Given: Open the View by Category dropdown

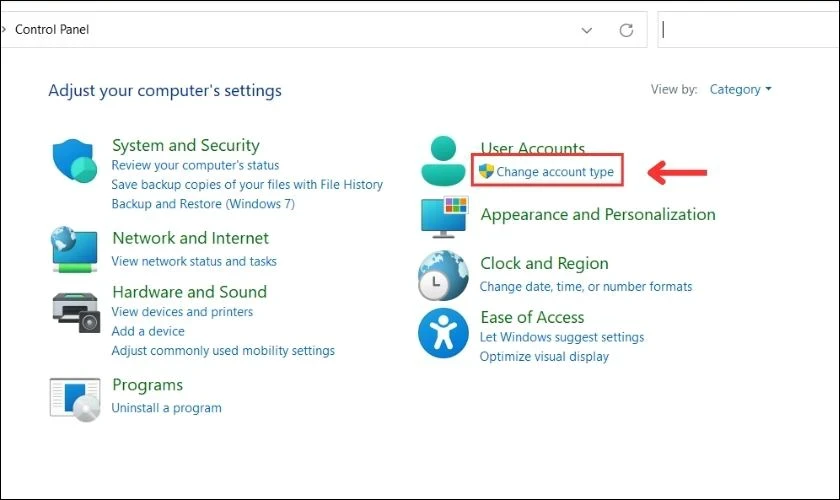Looking at the screenshot, I should (x=740, y=89).
